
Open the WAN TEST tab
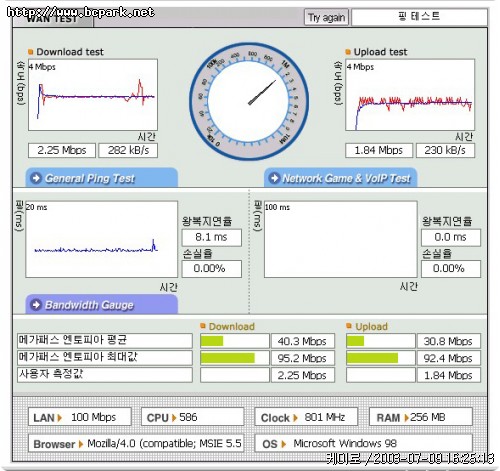click(53, 19)
